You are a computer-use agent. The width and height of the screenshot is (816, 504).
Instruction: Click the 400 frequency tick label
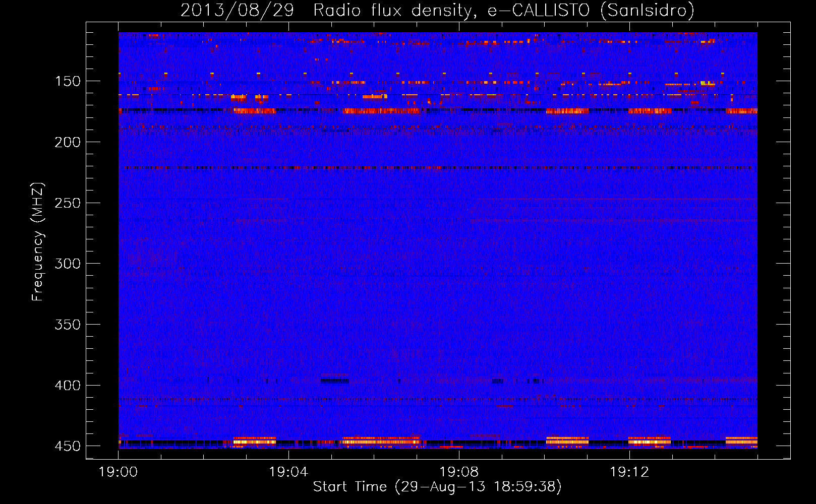pos(67,386)
